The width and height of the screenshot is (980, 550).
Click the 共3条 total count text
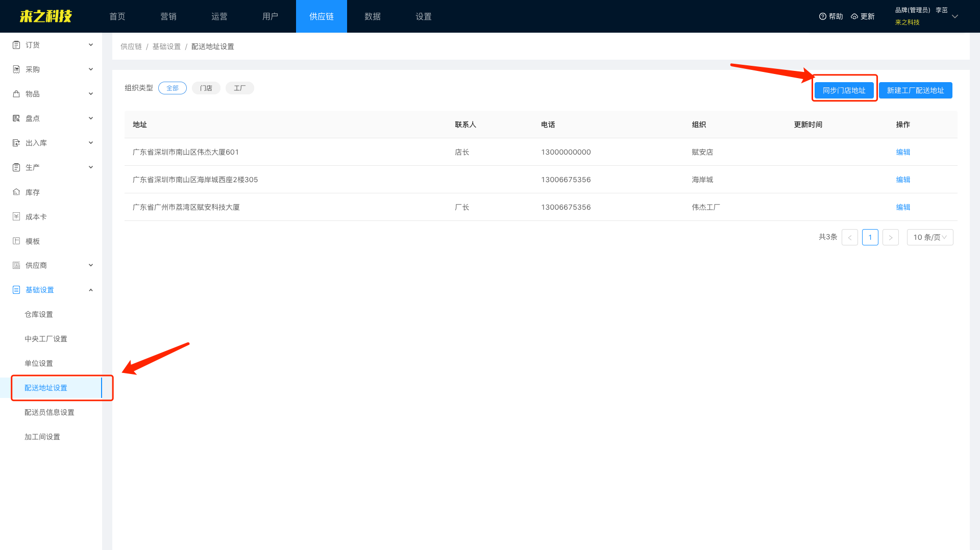click(828, 237)
